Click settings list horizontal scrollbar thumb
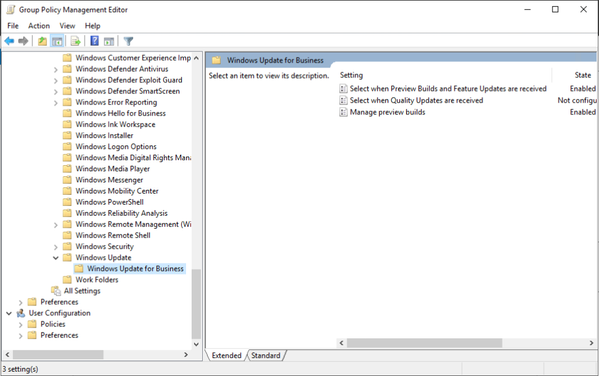The width and height of the screenshot is (599, 376). point(424,343)
